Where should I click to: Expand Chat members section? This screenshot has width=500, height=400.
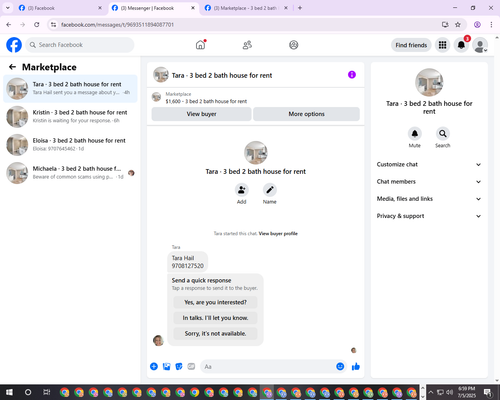point(429,182)
